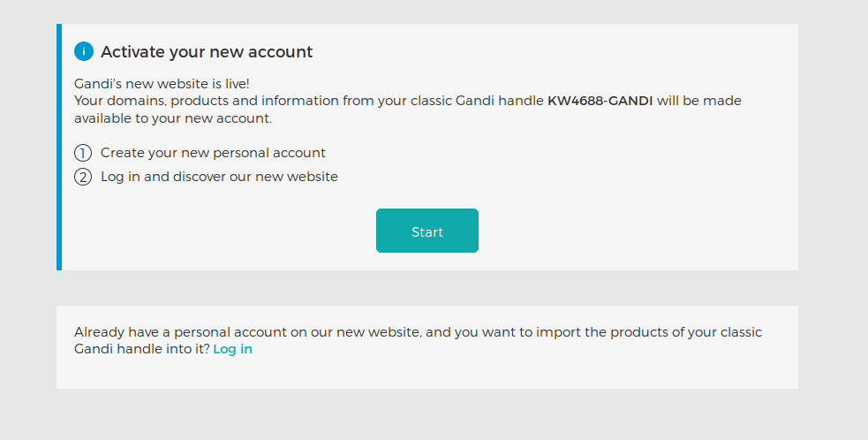Click the blue vertical accent bar
The image size is (868, 440).
point(59,147)
